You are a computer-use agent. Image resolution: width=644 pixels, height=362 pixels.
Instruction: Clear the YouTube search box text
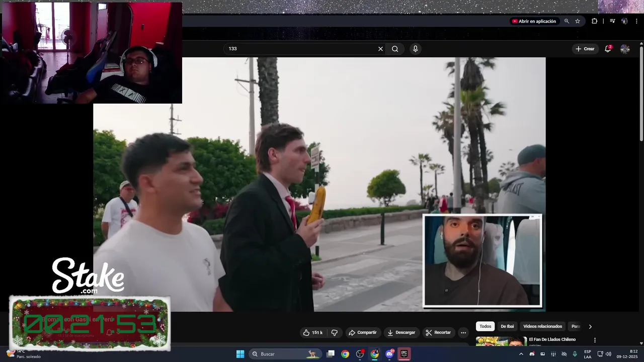tap(380, 49)
